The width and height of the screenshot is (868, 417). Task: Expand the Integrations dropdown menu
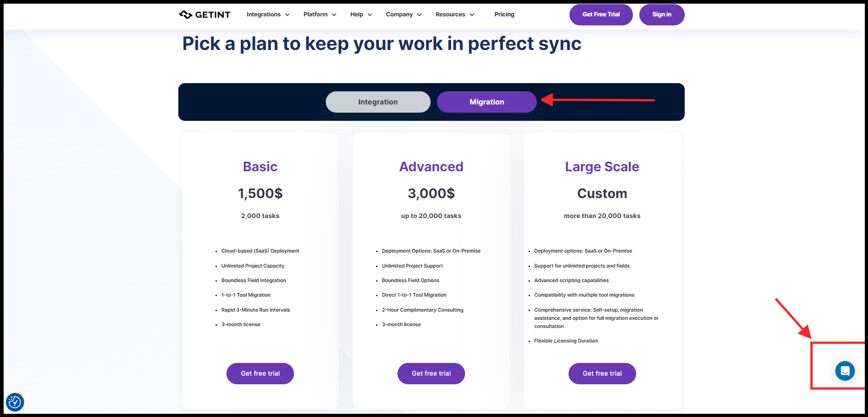coord(268,15)
